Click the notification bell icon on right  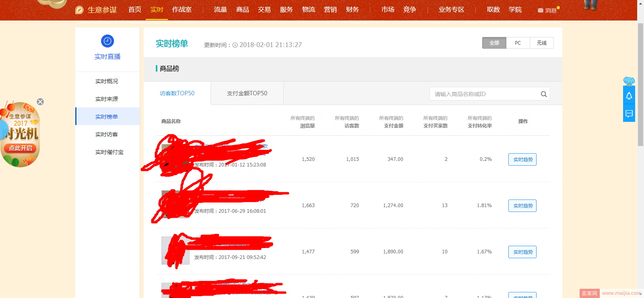(x=629, y=96)
